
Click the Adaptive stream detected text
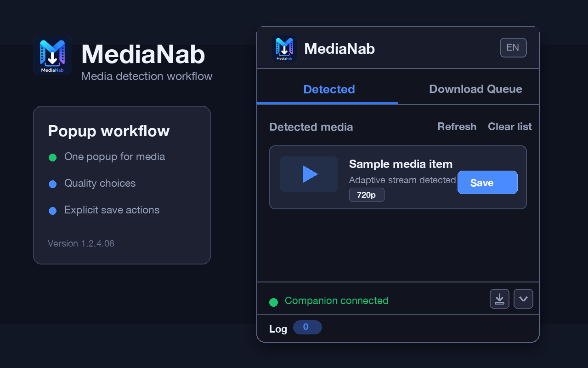[402, 180]
